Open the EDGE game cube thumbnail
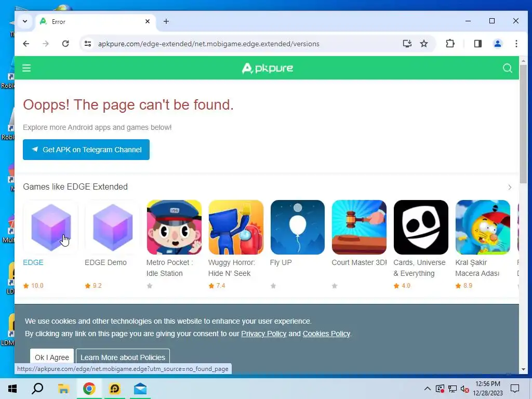 (x=50, y=228)
